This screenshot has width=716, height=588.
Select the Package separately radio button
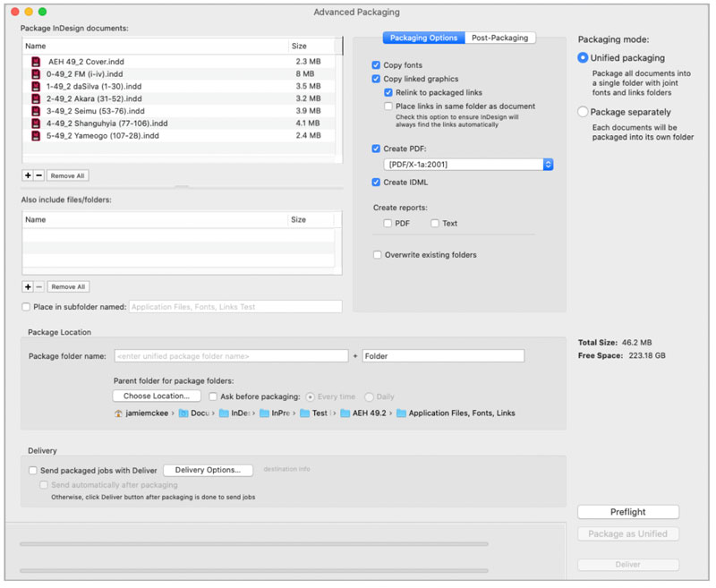(x=583, y=112)
